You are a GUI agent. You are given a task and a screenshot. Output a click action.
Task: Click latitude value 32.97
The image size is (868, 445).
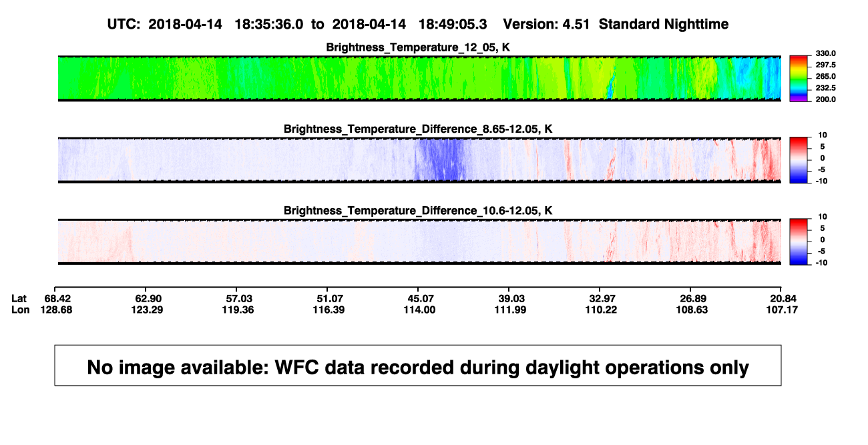point(601,298)
